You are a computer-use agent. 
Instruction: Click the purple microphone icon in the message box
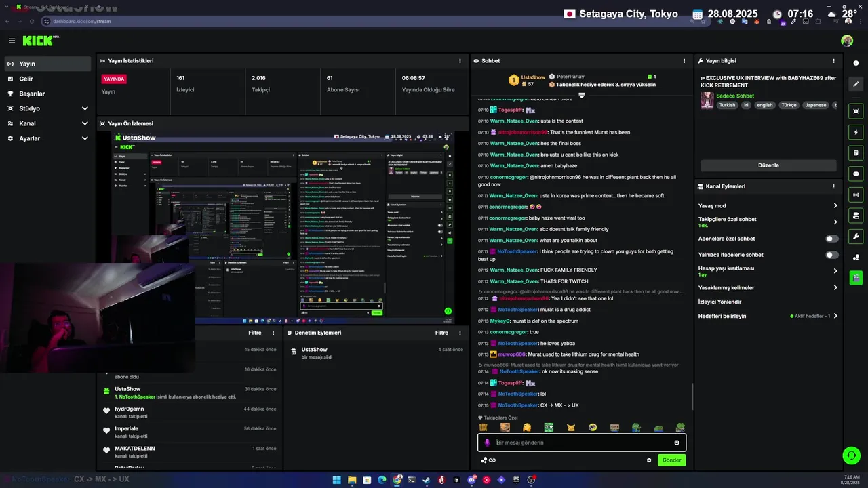click(487, 443)
